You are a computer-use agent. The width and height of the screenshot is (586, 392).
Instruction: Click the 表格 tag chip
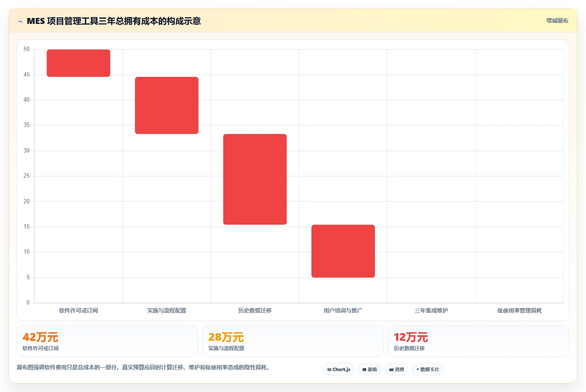[x=369, y=369]
